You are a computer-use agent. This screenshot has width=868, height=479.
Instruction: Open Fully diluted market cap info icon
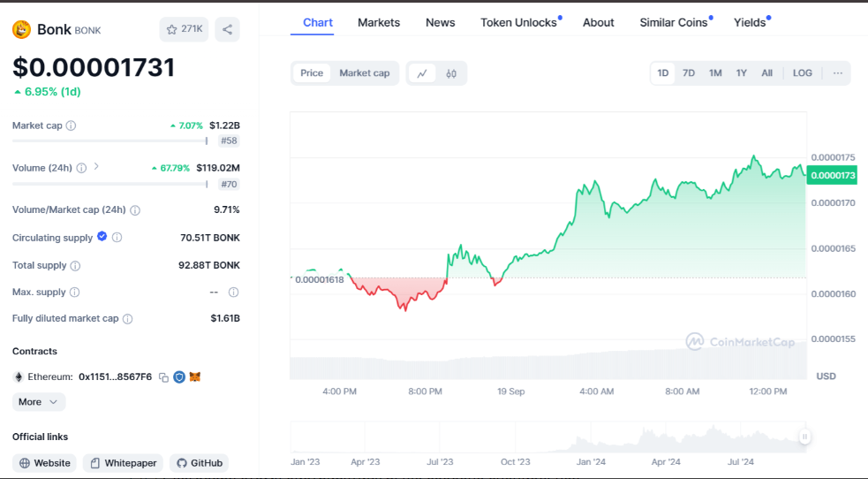click(x=127, y=319)
